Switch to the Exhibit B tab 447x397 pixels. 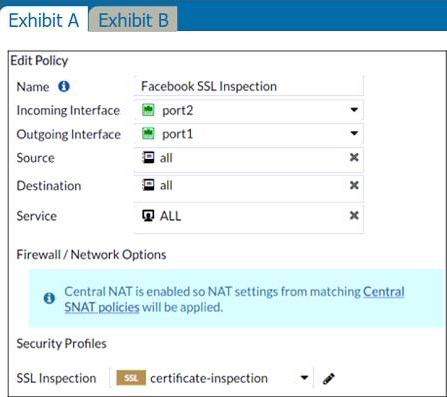(133, 20)
